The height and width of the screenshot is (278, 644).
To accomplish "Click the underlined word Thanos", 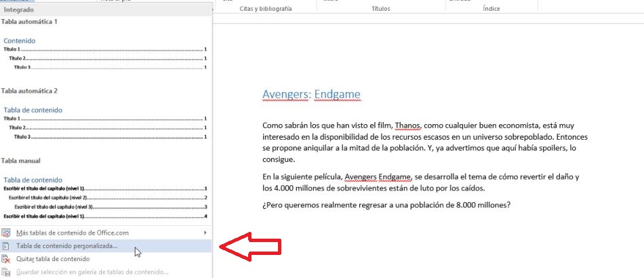I will click(409, 125).
